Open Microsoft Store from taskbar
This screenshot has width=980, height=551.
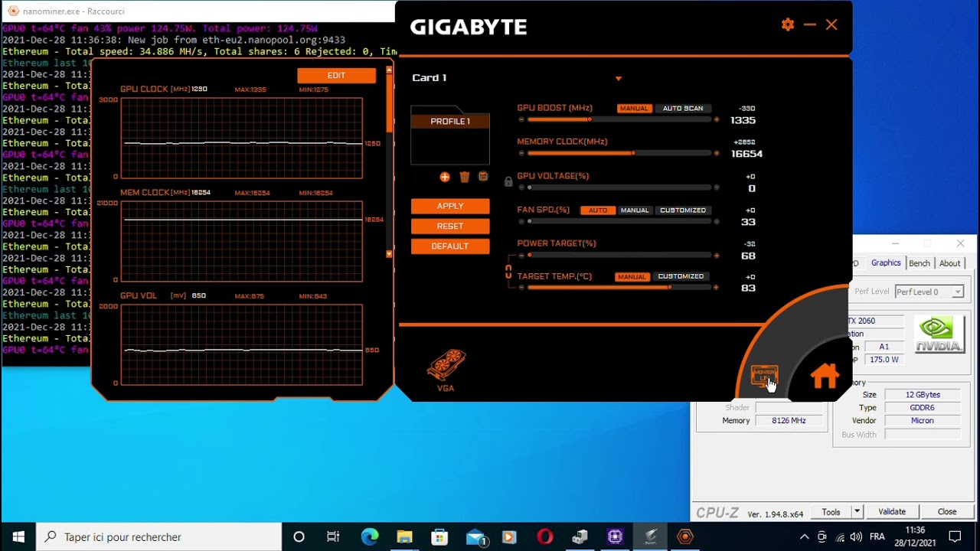[x=439, y=536]
